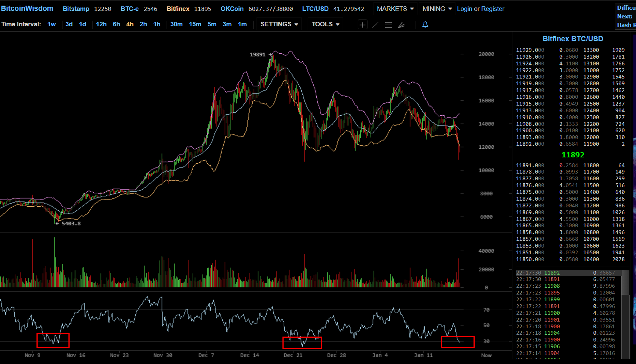
Task: Select bid price 11850.000 in order book
Action: pyautogui.click(x=530, y=259)
